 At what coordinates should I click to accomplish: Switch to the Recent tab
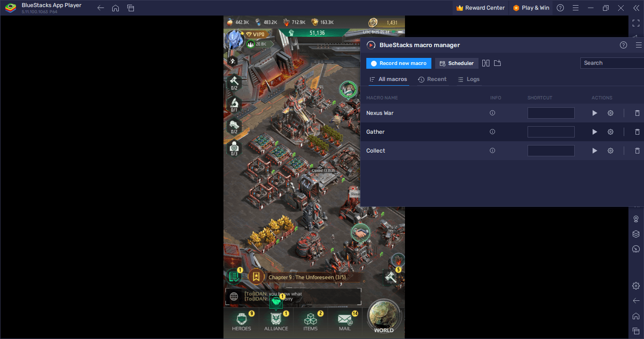point(432,79)
